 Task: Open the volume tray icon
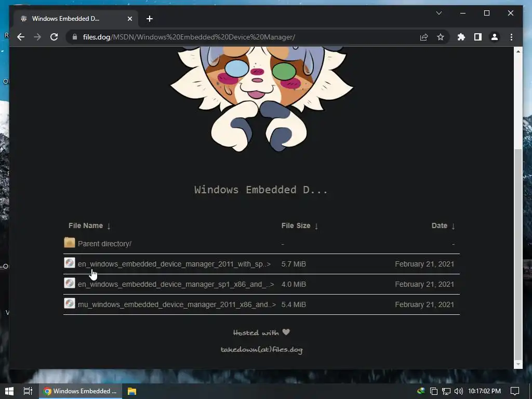tap(458, 391)
